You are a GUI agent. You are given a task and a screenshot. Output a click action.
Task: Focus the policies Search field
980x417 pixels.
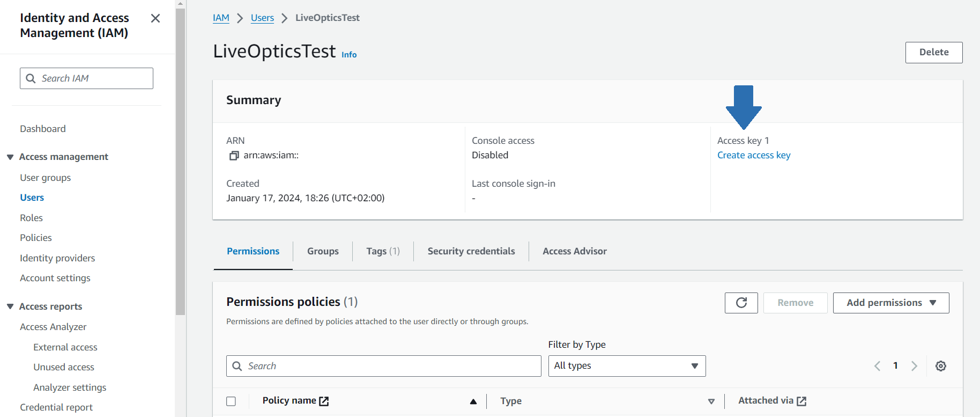click(384, 366)
